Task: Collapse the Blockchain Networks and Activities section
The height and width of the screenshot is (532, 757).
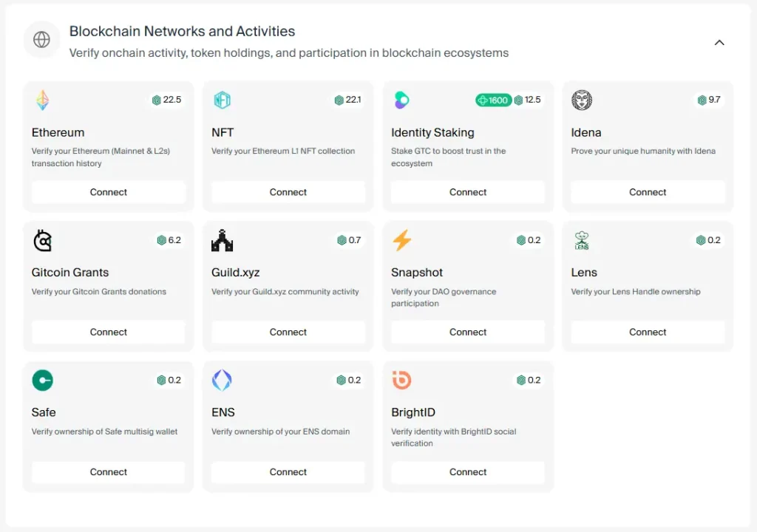Action: (x=719, y=43)
